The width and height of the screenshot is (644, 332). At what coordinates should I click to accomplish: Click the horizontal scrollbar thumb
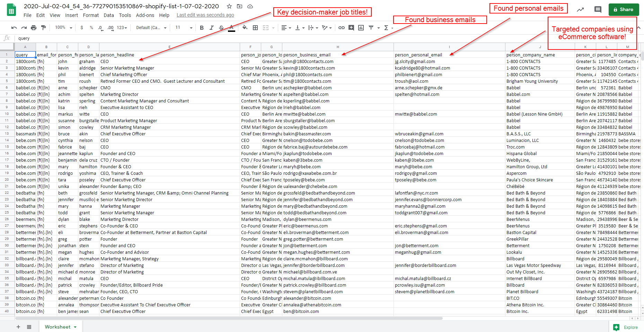coord(229,318)
